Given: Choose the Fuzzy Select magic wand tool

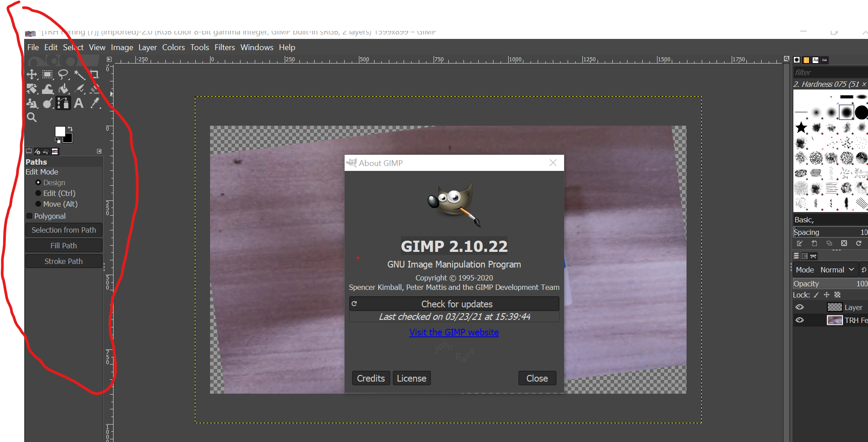Looking at the screenshot, I should click(x=79, y=74).
